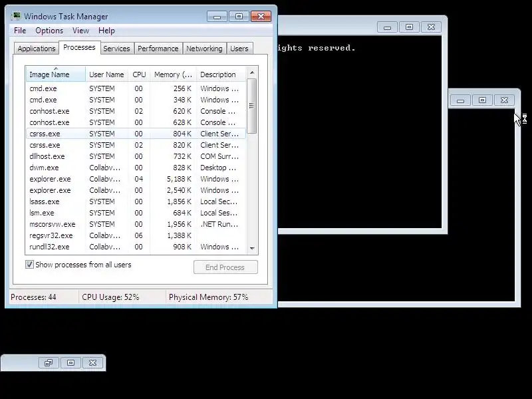This screenshot has width=532, height=399.
Task: Close the rightmost blank console window
Action: tap(504, 100)
